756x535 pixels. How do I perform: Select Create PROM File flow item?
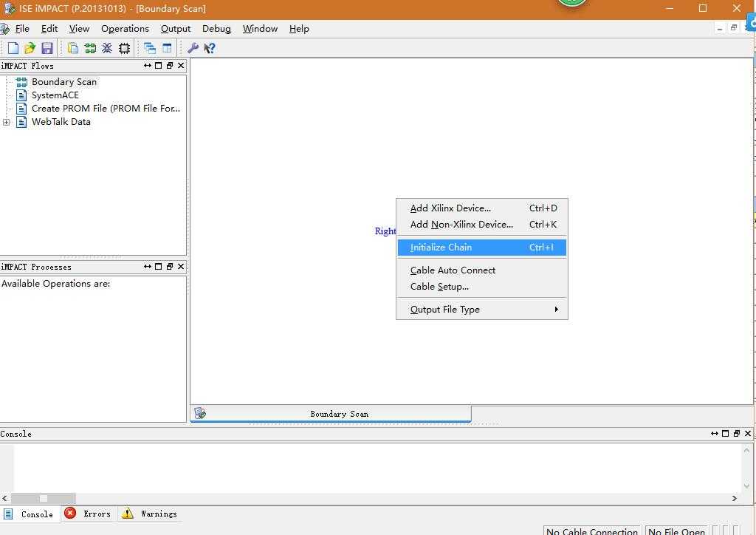tap(106, 109)
